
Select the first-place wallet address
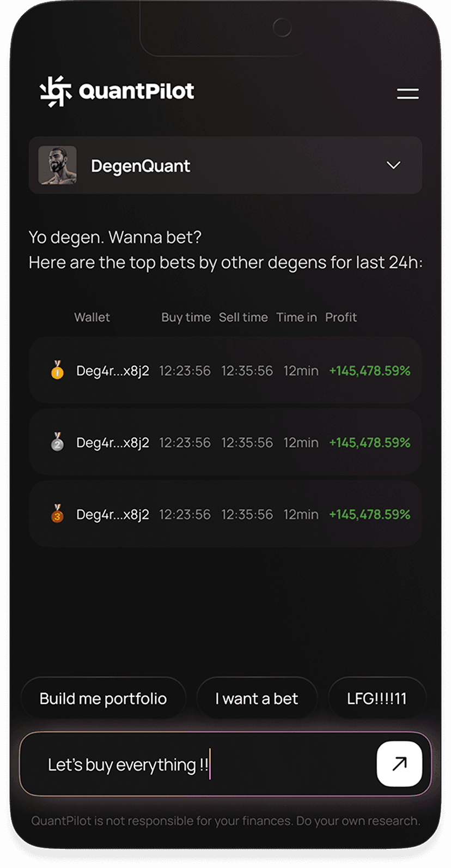pos(112,371)
